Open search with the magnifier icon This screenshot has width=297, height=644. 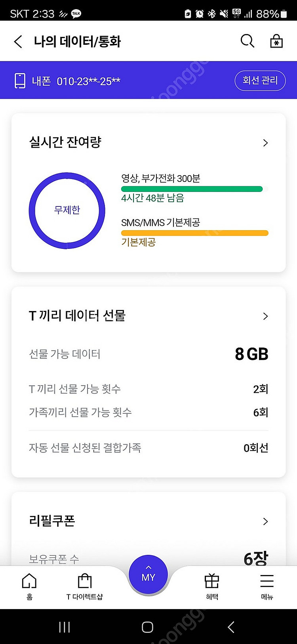[247, 41]
